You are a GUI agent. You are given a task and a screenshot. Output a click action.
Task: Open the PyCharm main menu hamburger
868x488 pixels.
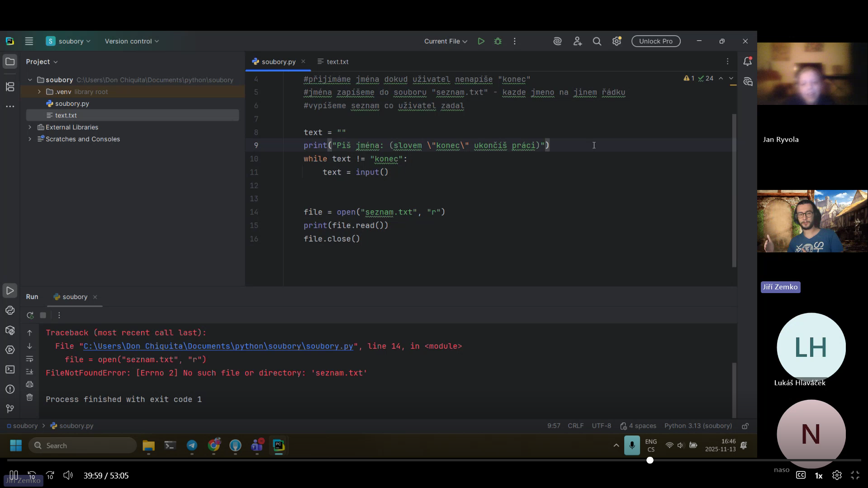click(29, 41)
